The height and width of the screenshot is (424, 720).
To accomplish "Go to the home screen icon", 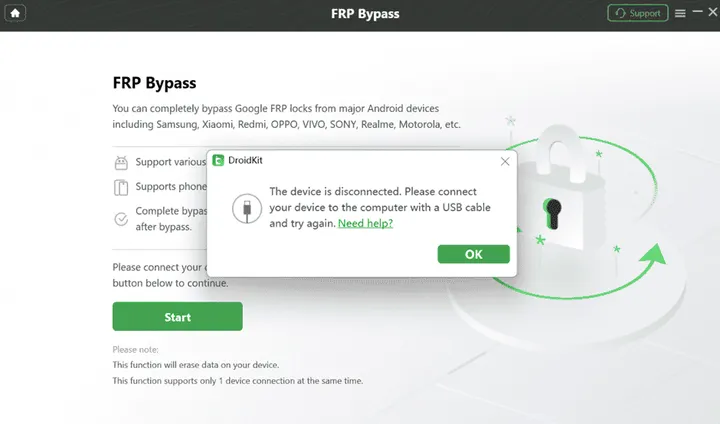I will pyautogui.click(x=15, y=13).
